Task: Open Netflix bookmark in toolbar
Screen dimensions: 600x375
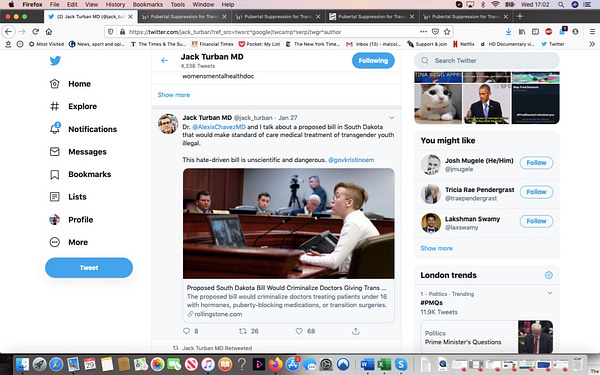Action: [x=463, y=44]
